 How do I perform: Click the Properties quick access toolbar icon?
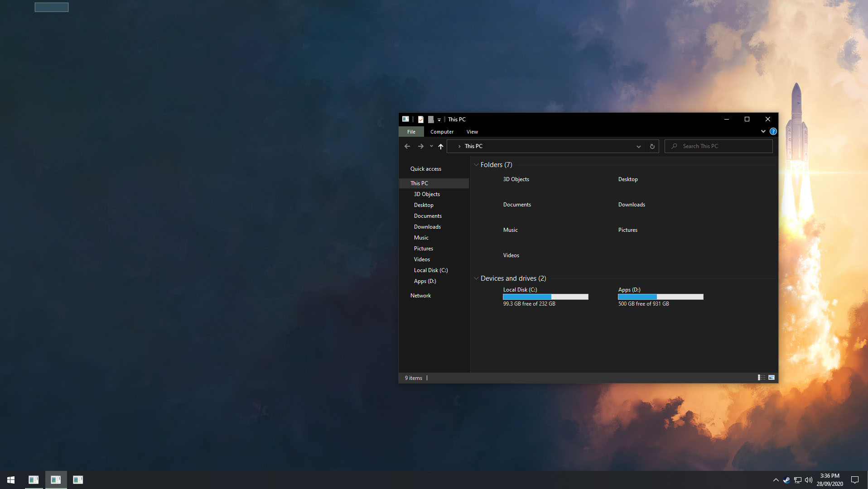pos(421,120)
